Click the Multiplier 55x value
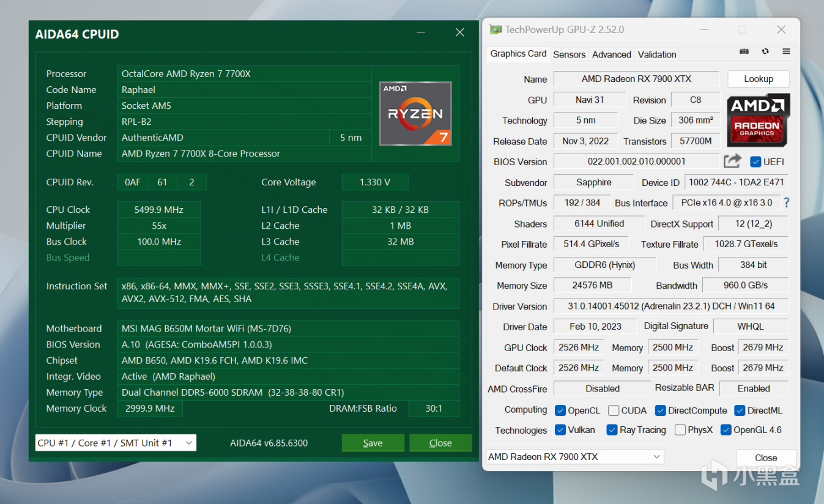Screen dimensions: 824x504 click(159, 226)
